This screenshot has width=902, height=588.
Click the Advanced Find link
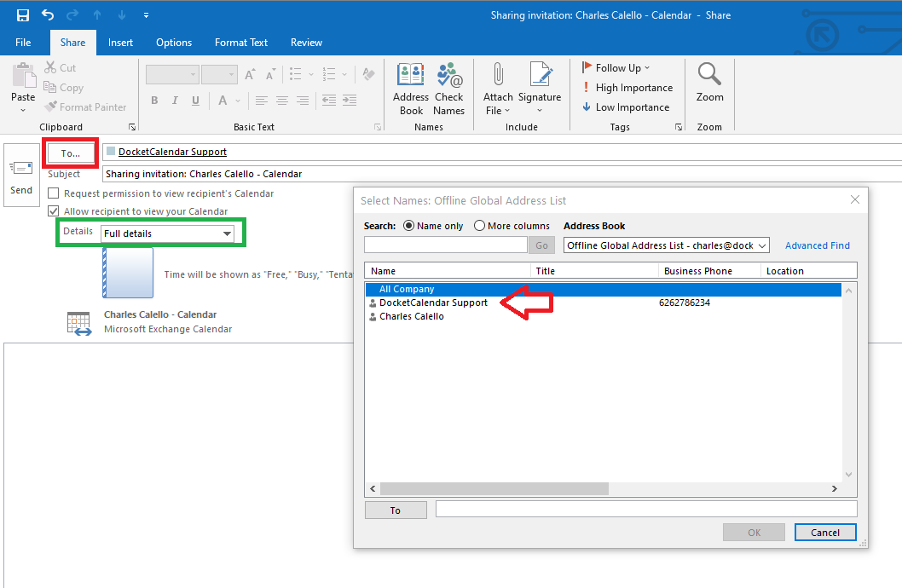click(817, 245)
